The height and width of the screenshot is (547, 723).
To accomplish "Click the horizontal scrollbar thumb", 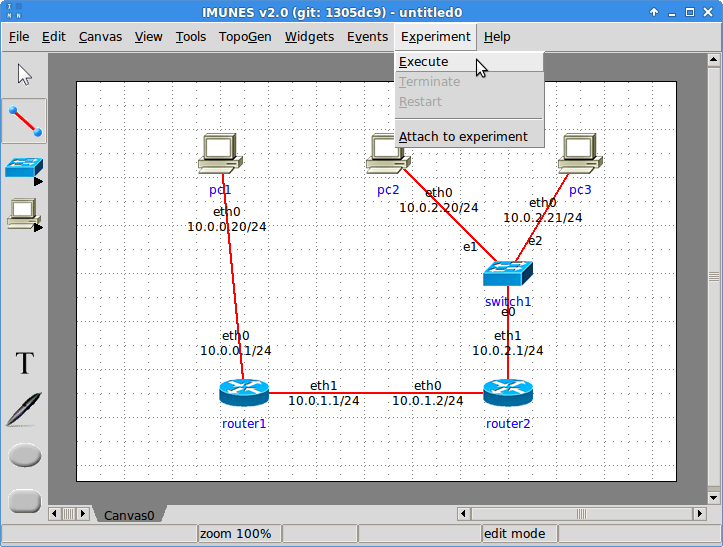I will (582, 513).
